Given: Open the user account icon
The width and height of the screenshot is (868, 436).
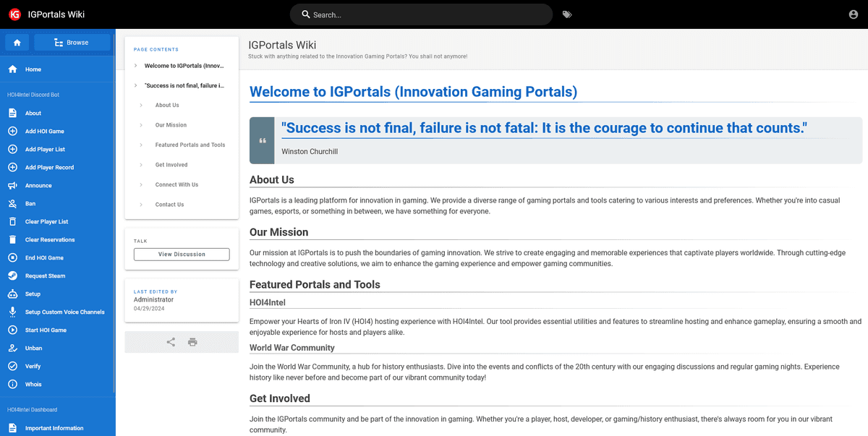Looking at the screenshot, I should tap(853, 14).
